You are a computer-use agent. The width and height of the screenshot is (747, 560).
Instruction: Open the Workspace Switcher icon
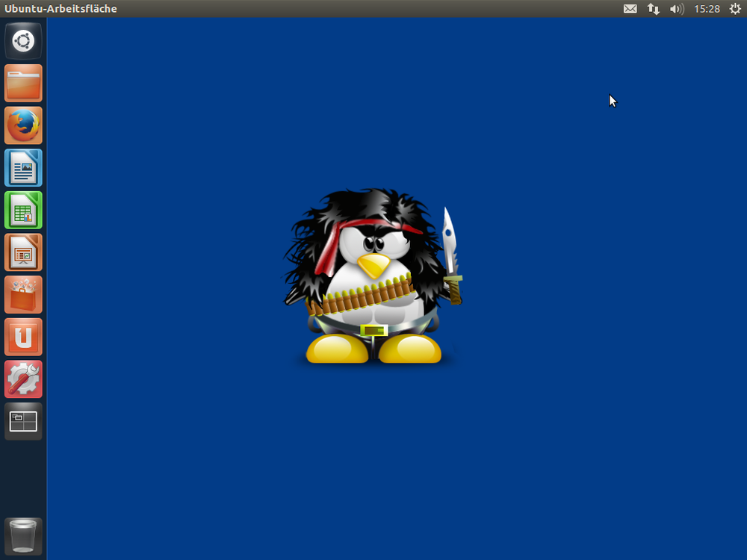pyautogui.click(x=23, y=421)
